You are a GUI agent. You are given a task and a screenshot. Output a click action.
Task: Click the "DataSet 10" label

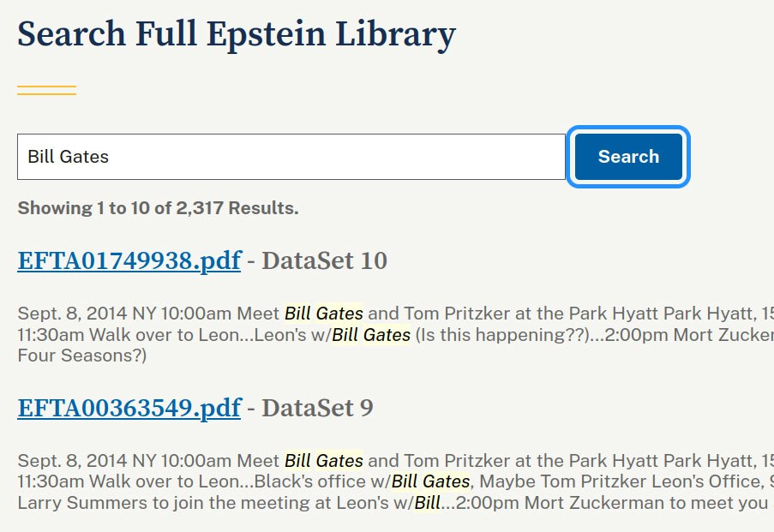(x=324, y=260)
